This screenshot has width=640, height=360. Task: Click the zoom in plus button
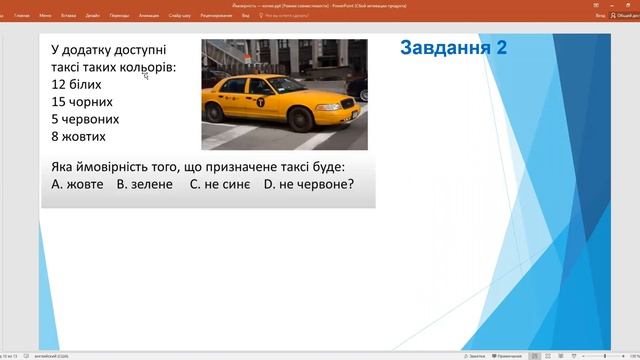623,356
